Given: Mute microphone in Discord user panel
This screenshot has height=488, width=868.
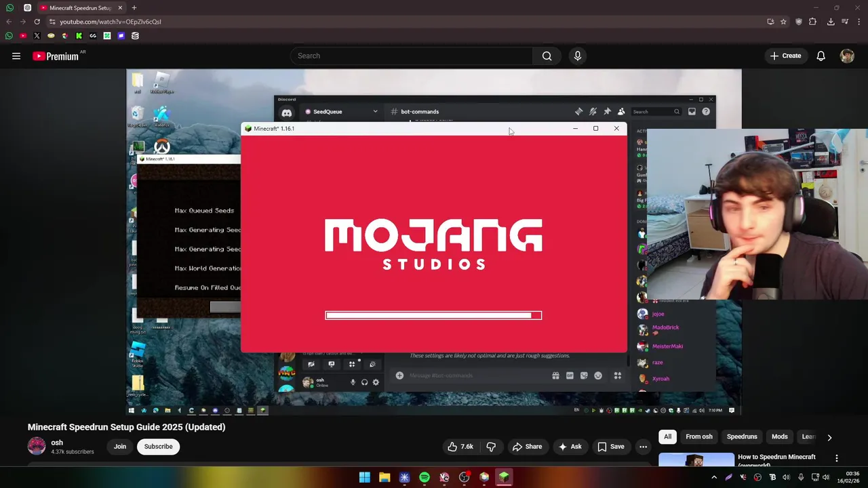Looking at the screenshot, I should click(x=353, y=382).
